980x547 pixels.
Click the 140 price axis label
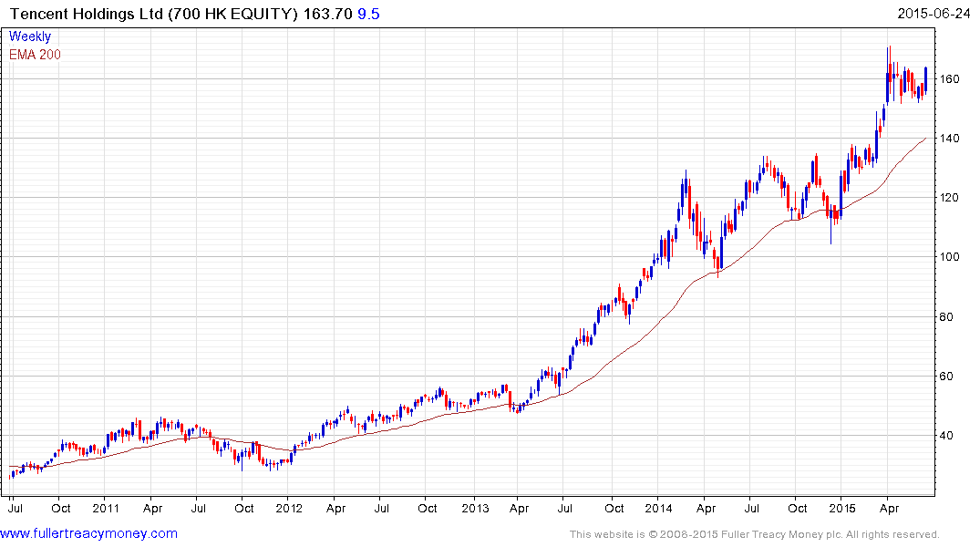[x=949, y=139]
